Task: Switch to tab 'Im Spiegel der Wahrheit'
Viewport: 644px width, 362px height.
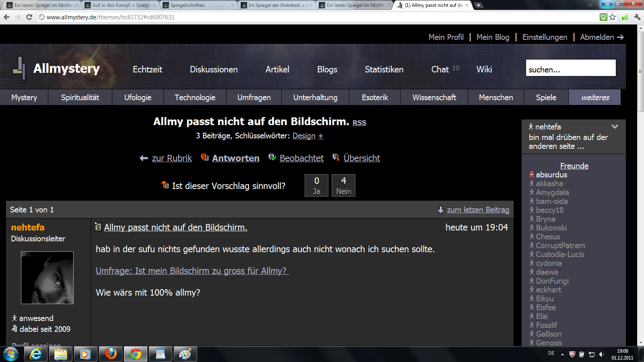Action: [x=276, y=5]
